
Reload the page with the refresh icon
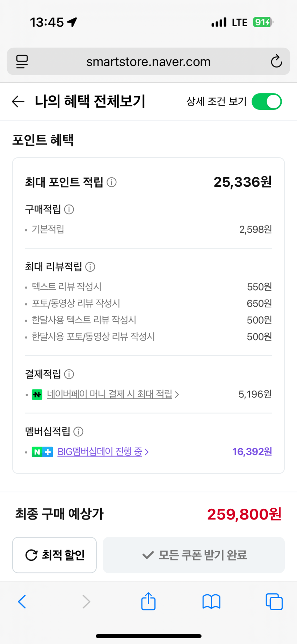[x=276, y=62]
